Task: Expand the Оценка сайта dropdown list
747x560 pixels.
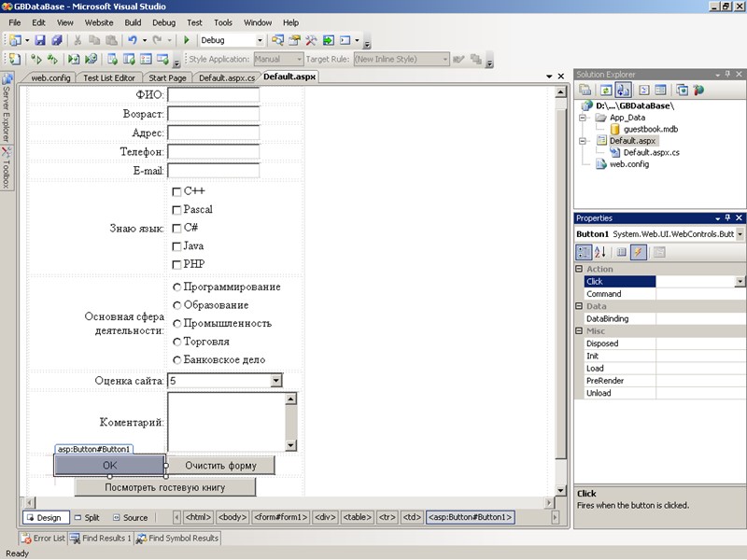Action: click(x=275, y=381)
